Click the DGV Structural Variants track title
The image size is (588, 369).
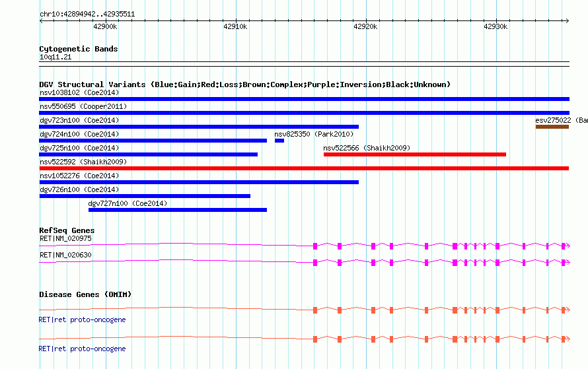(x=245, y=84)
